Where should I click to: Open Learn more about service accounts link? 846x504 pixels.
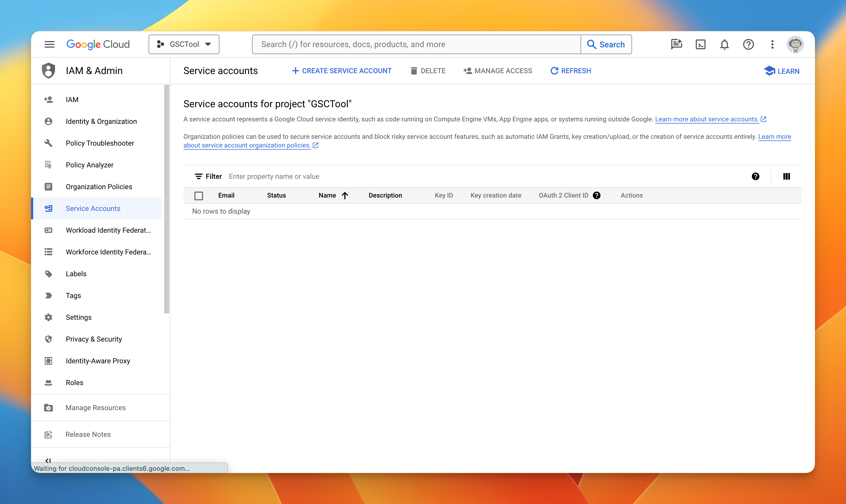point(707,119)
